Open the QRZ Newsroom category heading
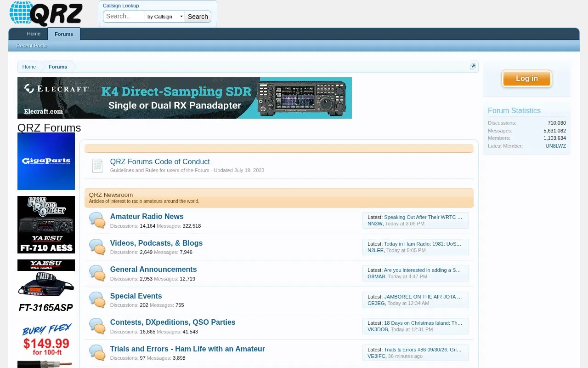588x368 pixels. 111,195
